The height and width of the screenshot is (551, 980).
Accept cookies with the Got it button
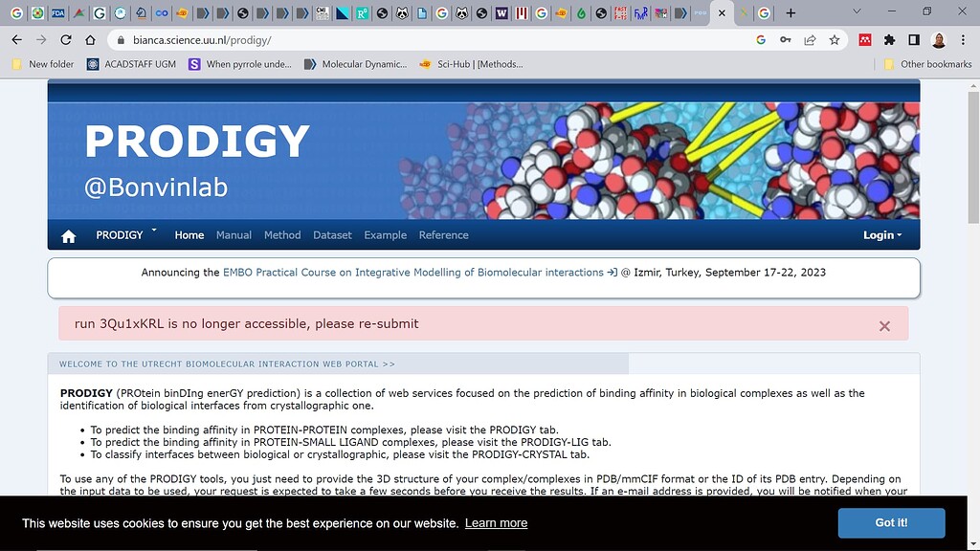pyautogui.click(x=890, y=523)
